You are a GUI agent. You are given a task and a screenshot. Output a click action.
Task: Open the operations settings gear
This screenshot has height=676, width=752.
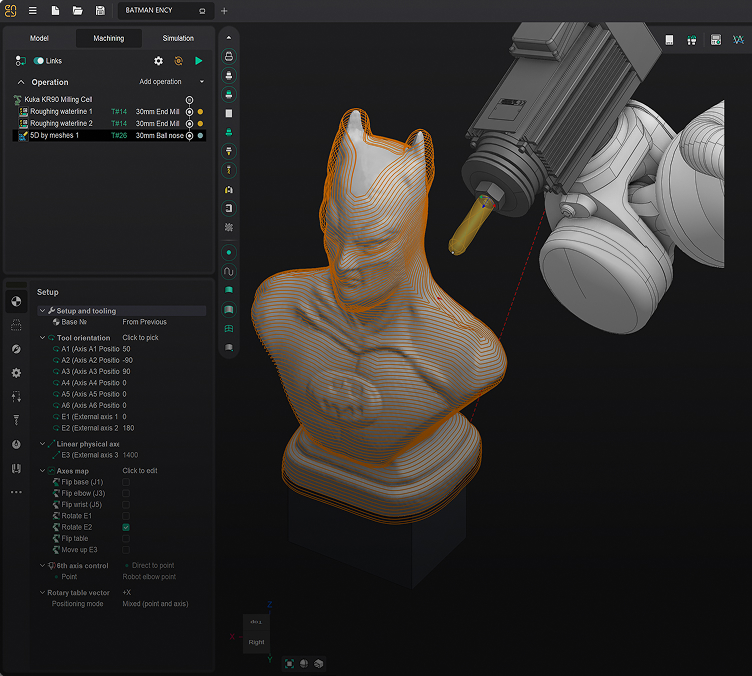[158, 61]
